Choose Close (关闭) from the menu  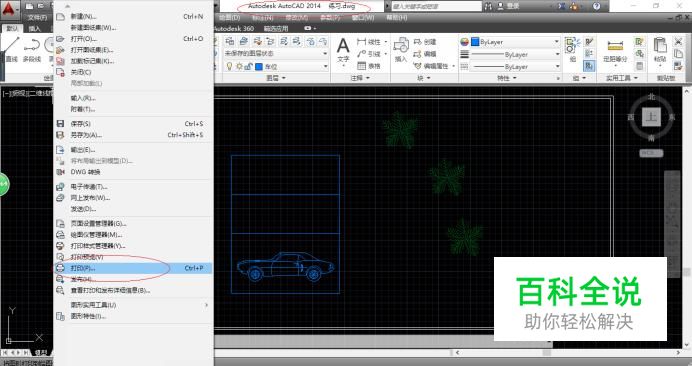(133, 72)
